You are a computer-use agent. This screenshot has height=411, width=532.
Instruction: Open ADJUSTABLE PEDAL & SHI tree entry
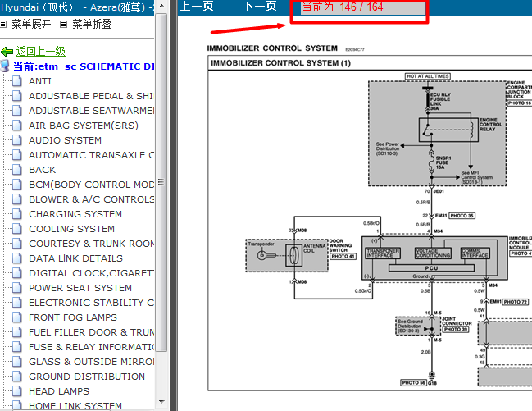coord(91,96)
